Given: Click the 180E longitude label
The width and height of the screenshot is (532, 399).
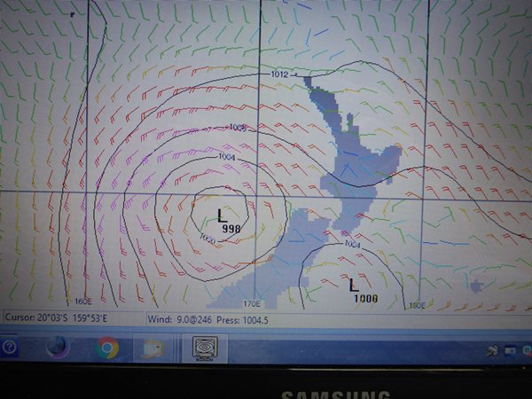Looking at the screenshot, I should click(417, 305).
